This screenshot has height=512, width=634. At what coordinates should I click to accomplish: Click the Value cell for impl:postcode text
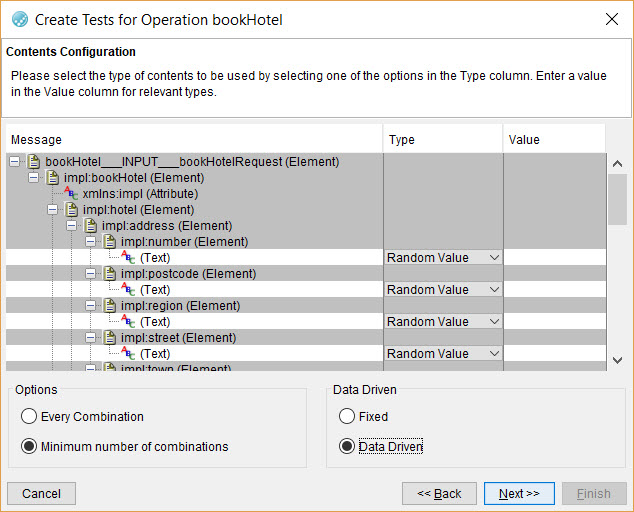[x=553, y=290]
